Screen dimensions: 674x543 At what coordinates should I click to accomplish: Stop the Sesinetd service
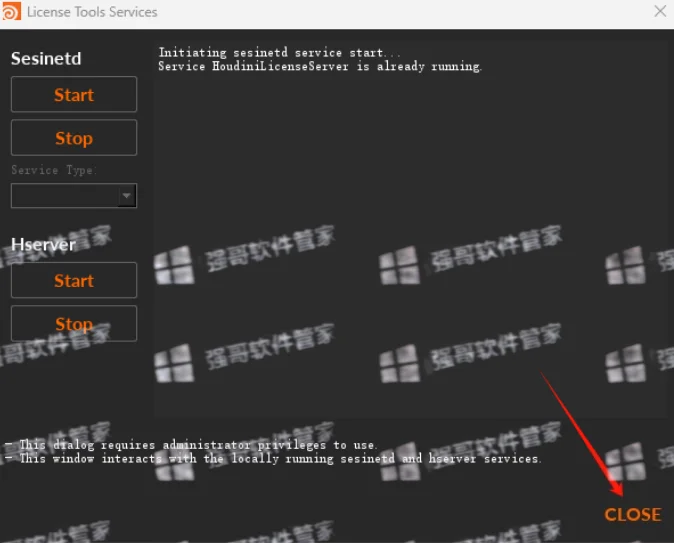click(x=74, y=138)
